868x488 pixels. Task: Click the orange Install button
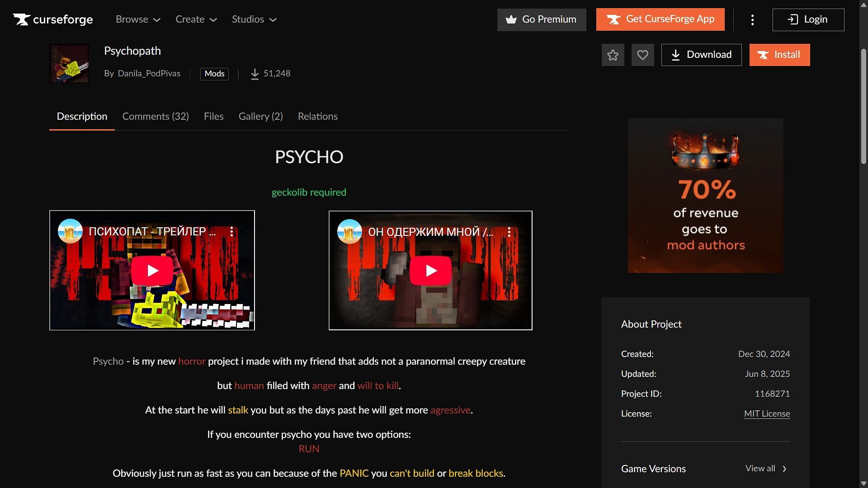point(779,55)
